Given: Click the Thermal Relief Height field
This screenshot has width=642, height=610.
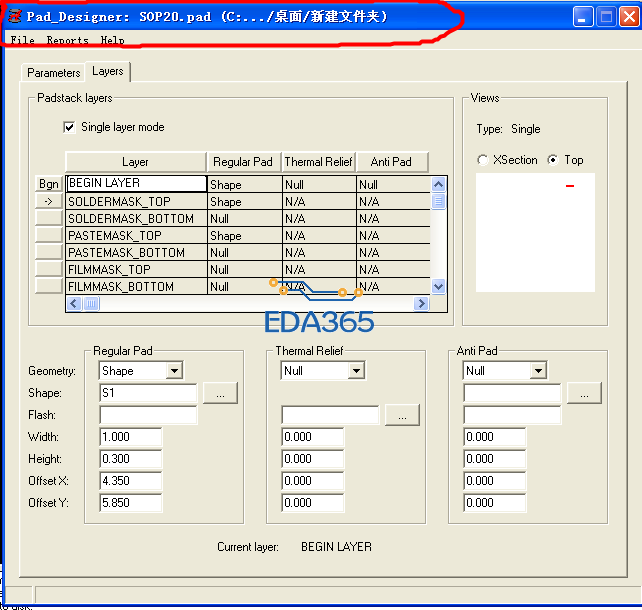Looking at the screenshot, I should pyautogui.click(x=313, y=459).
